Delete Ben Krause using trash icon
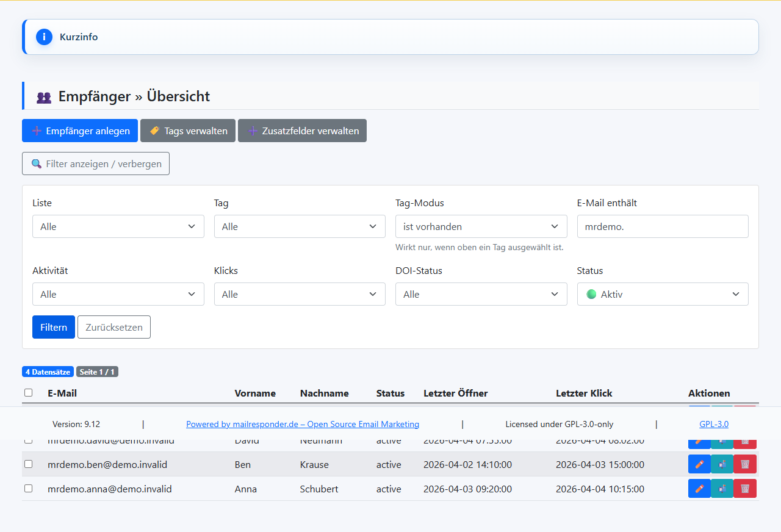 tap(745, 464)
